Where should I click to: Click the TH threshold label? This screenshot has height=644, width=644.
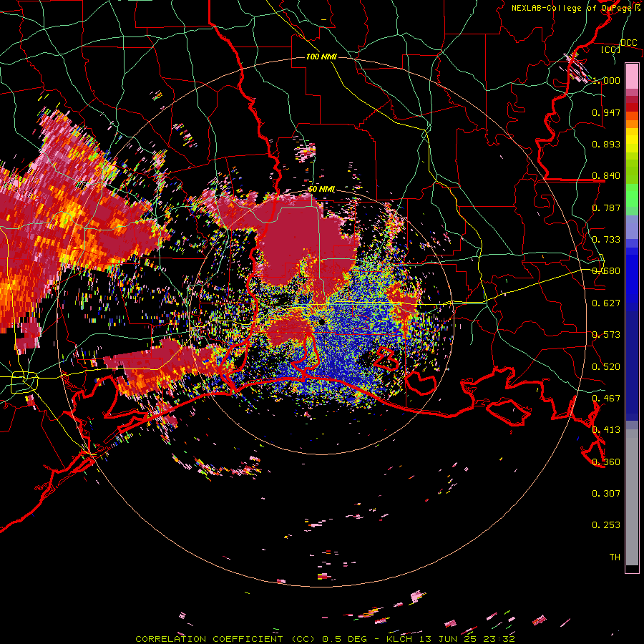pos(615,557)
